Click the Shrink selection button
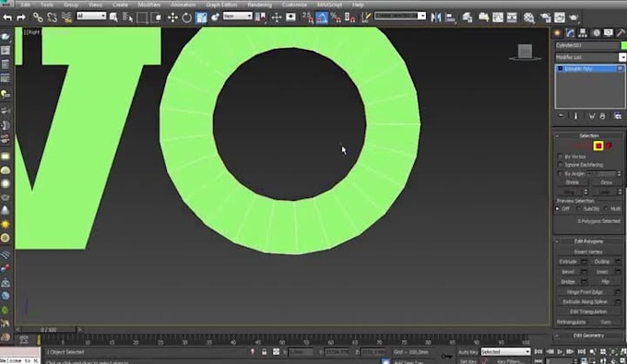The height and width of the screenshot is (364, 627). [573, 182]
